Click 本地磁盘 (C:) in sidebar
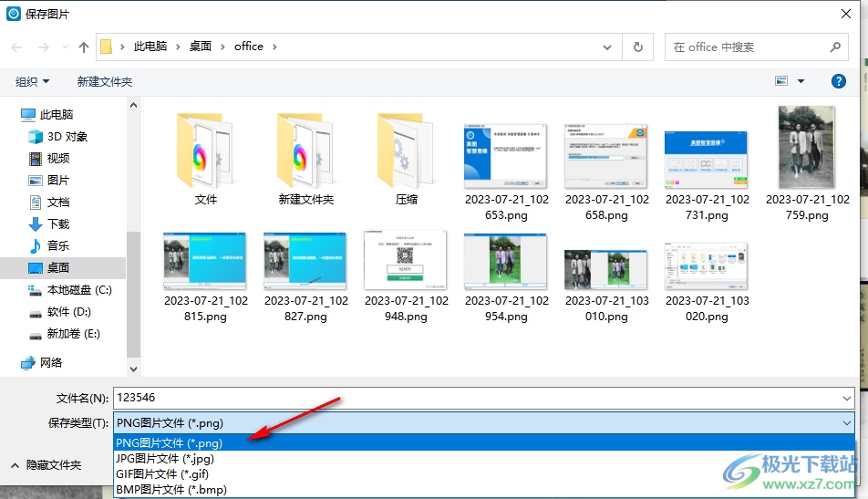868x499 pixels. (78, 289)
